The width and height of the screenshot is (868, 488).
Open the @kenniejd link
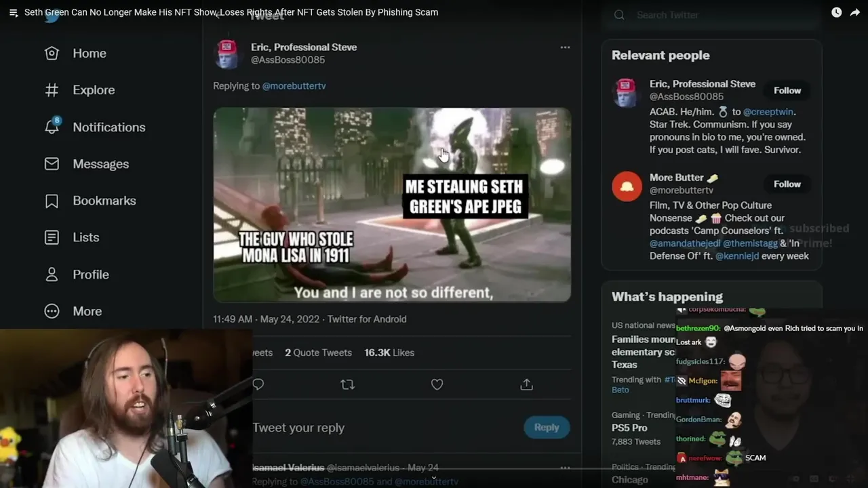pos(737,256)
